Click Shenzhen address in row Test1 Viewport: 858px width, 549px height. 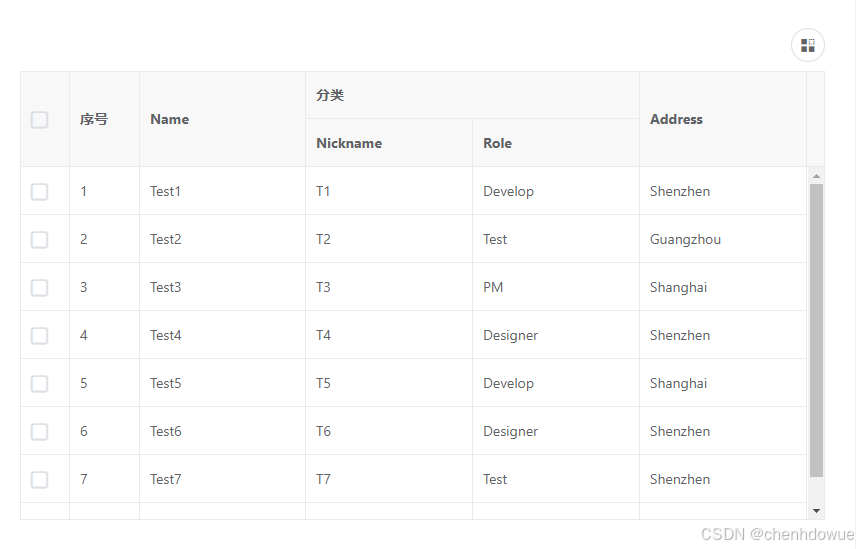pos(722,191)
